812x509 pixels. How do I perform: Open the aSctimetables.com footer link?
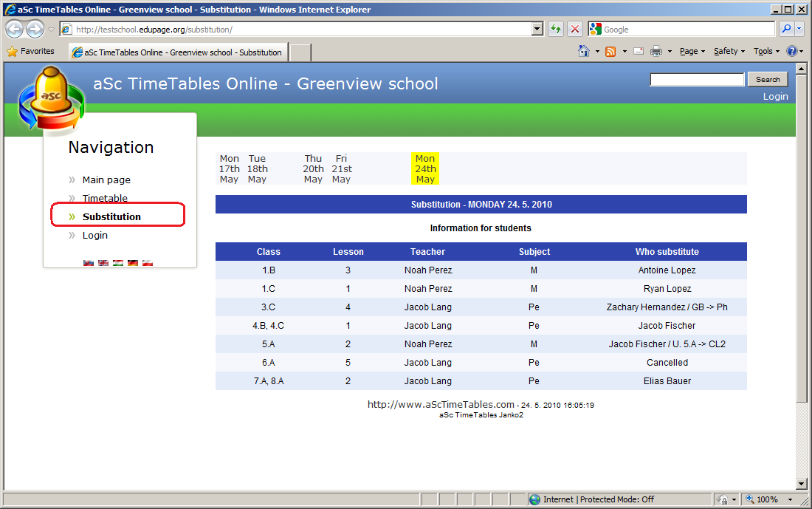click(441, 404)
